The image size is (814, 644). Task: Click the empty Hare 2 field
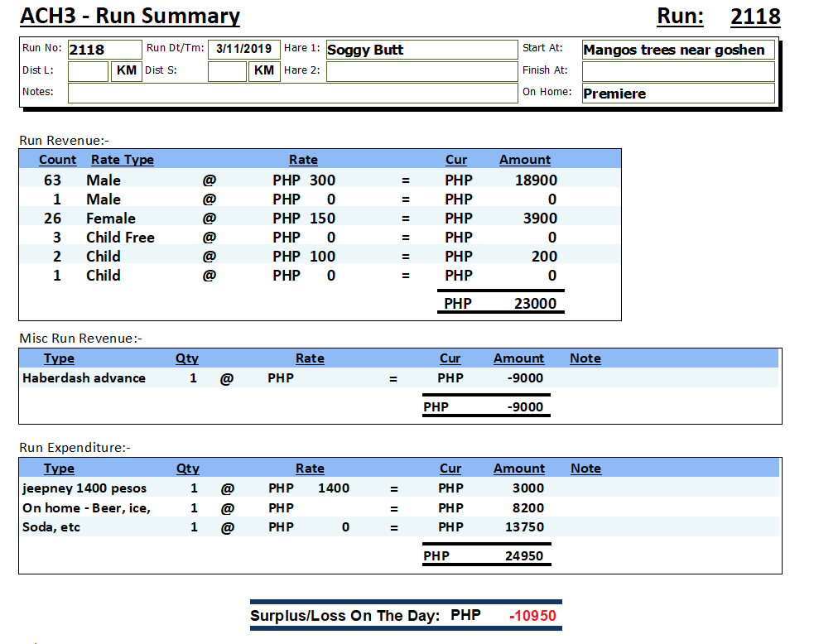pos(421,71)
